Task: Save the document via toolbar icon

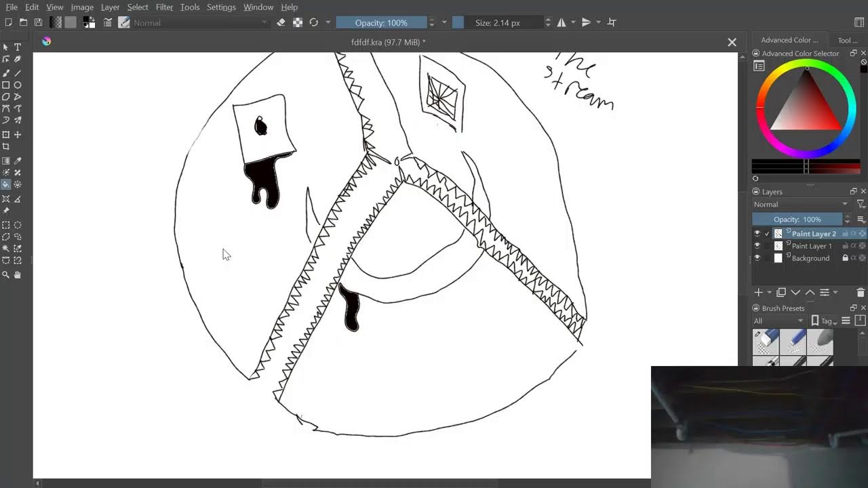Action: click(38, 22)
